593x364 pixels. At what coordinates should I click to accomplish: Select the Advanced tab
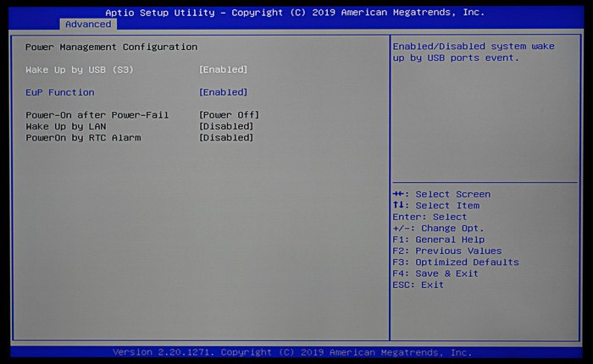pos(88,25)
